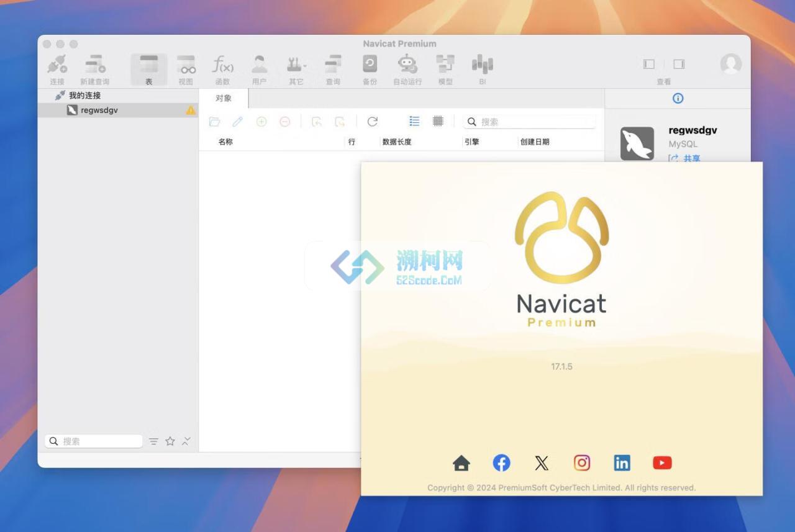The width and height of the screenshot is (795, 532).
Task: Open the Instagram icon in About window
Action: [582, 463]
